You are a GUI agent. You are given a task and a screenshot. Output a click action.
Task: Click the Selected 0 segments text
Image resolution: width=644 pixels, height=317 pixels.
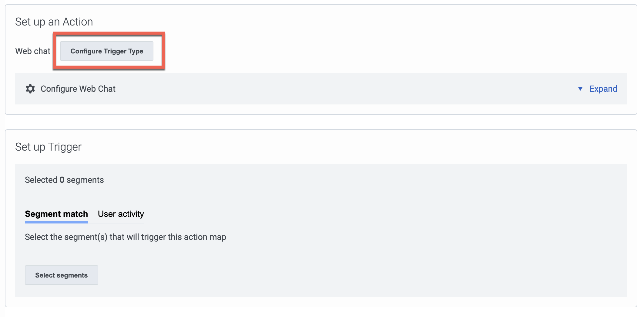64,180
